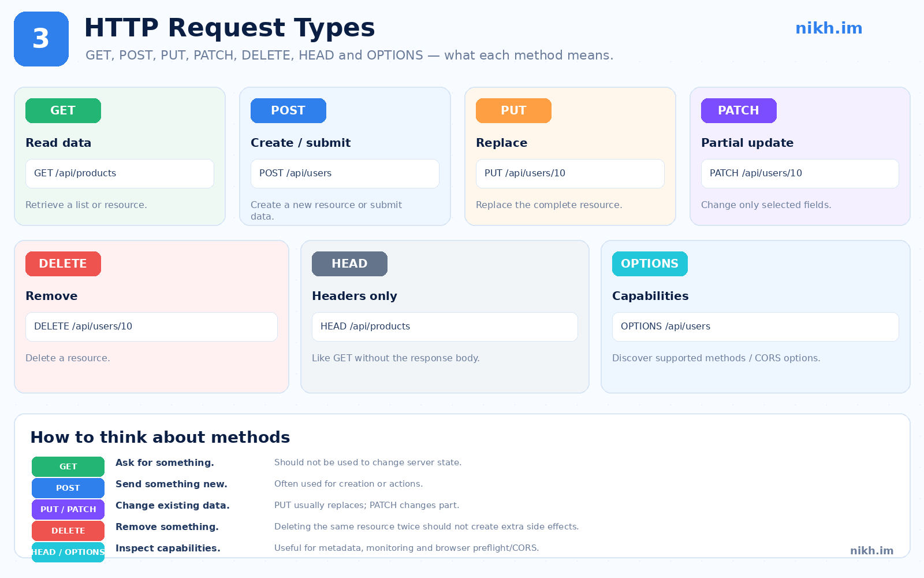Select the DELETE /api/users/10 code field

pyautogui.click(x=151, y=327)
